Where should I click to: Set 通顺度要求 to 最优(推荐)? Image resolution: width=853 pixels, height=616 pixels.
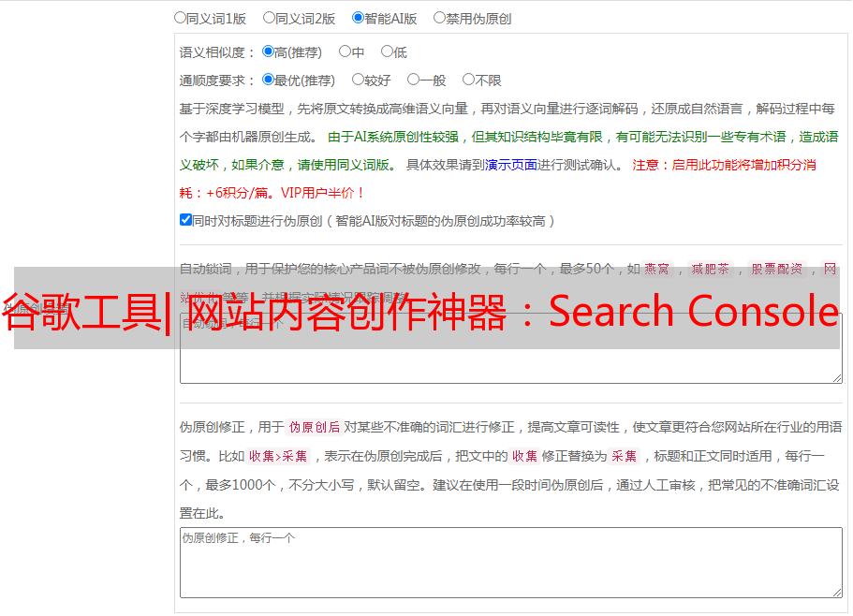268,80
